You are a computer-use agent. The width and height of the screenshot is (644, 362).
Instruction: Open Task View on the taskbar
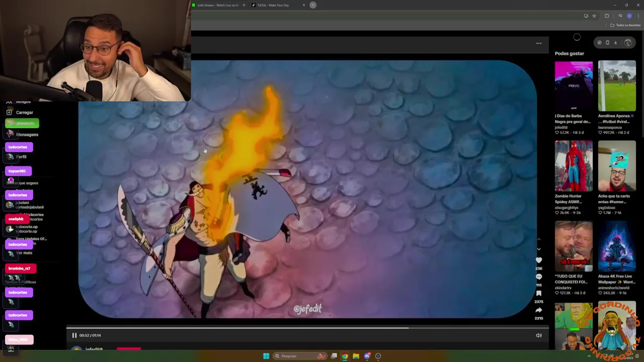[x=334, y=356]
